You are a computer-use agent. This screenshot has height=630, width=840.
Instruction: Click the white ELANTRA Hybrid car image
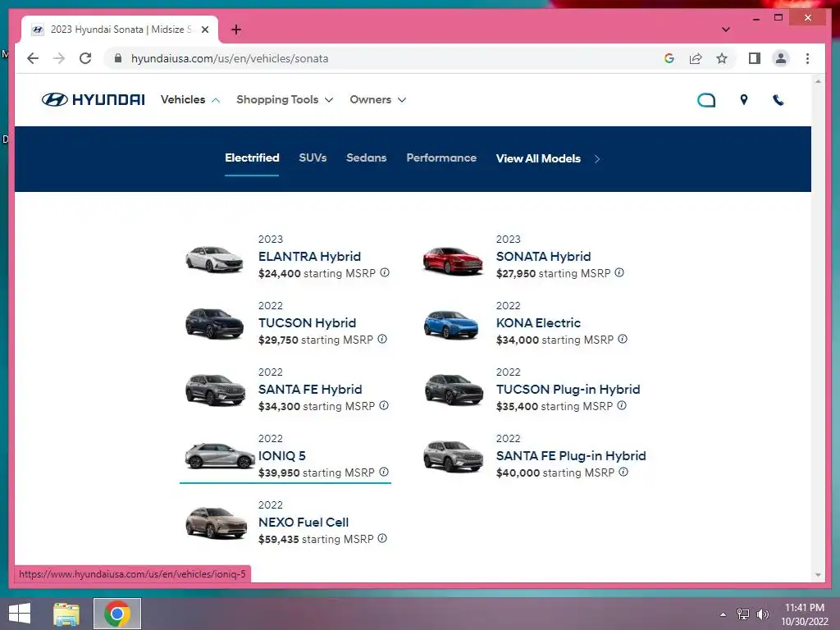tap(214, 258)
